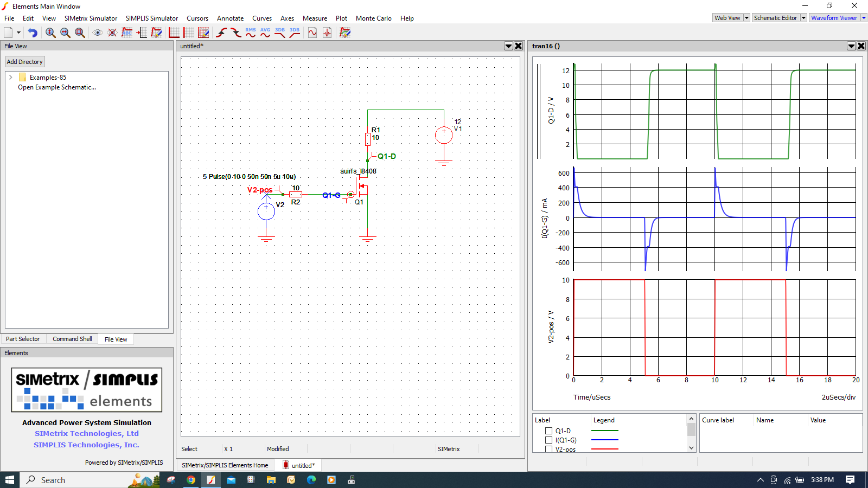
Task: Switch to the Part Selector tab
Action: click(23, 339)
